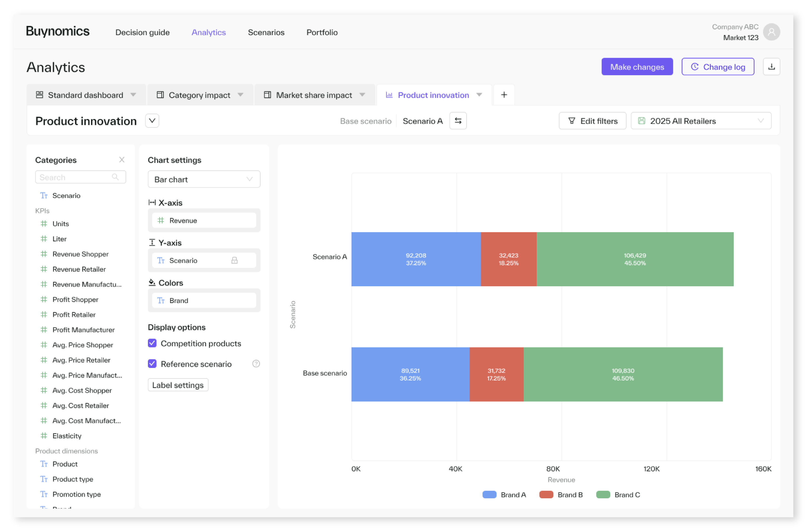Click the plus button to add a new dashboard tab

pyautogui.click(x=504, y=95)
